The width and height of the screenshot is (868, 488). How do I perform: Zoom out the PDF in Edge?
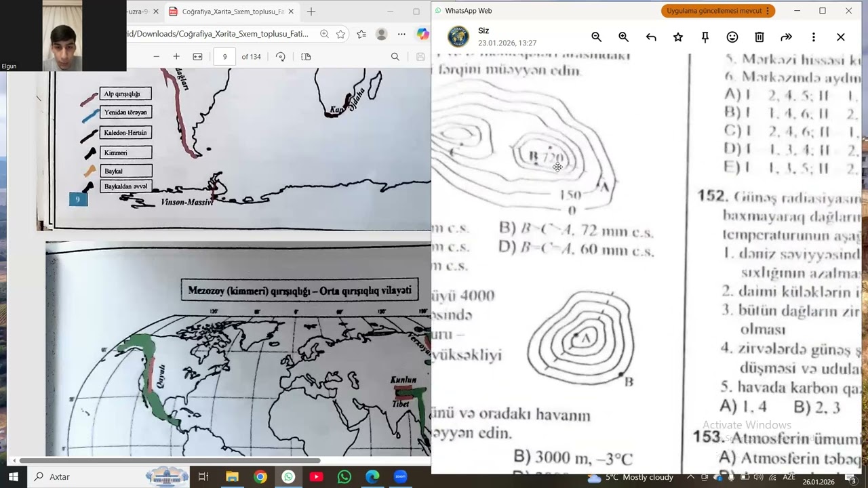point(156,57)
